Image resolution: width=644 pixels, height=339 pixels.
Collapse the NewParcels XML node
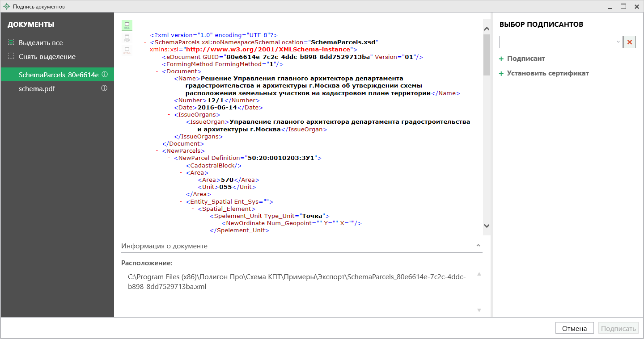point(157,151)
